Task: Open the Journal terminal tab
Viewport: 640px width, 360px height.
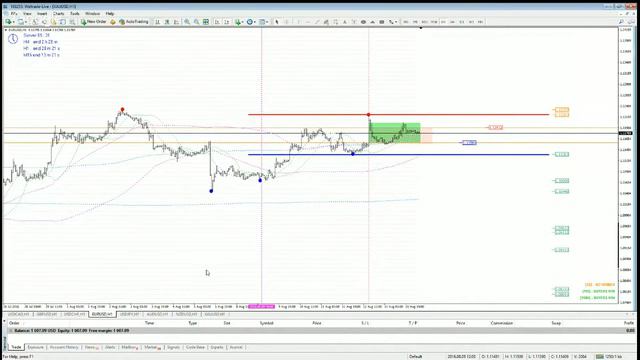Action: [236, 347]
